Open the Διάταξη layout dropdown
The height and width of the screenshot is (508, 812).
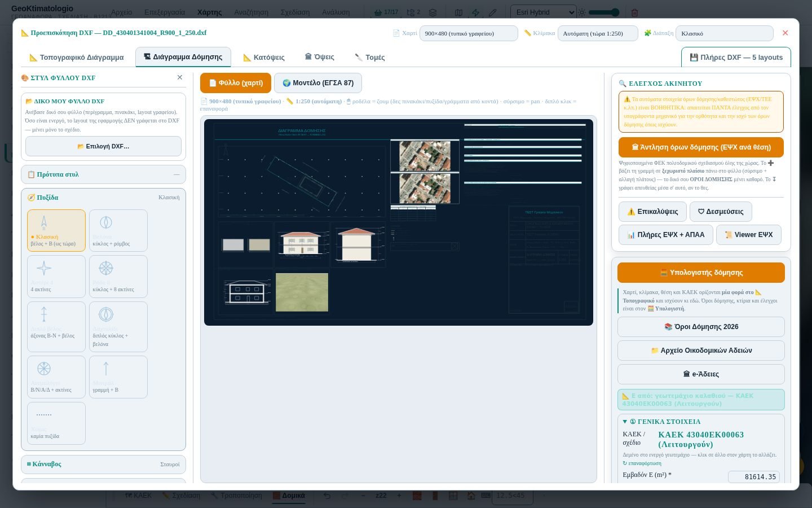point(724,33)
